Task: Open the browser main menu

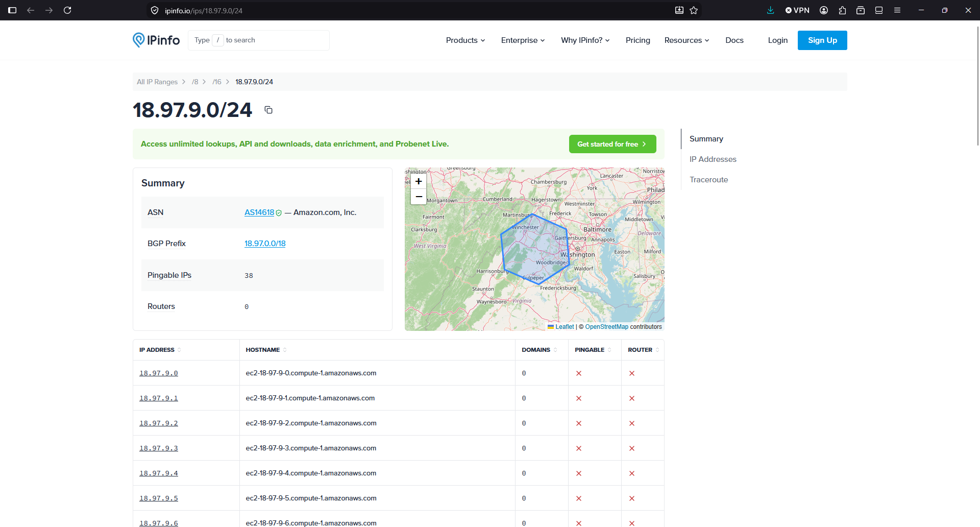Action: coord(897,10)
